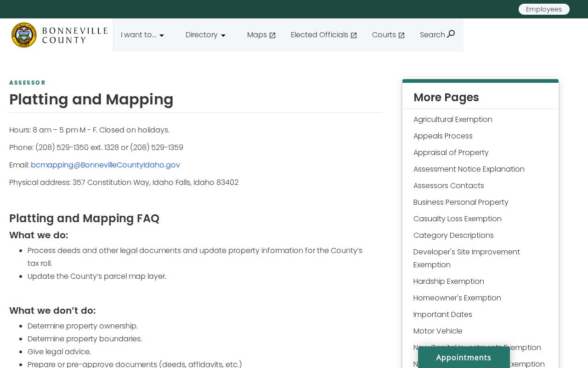Open the Maps menu item
Screen dimensions: 588x368
click(261, 35)
